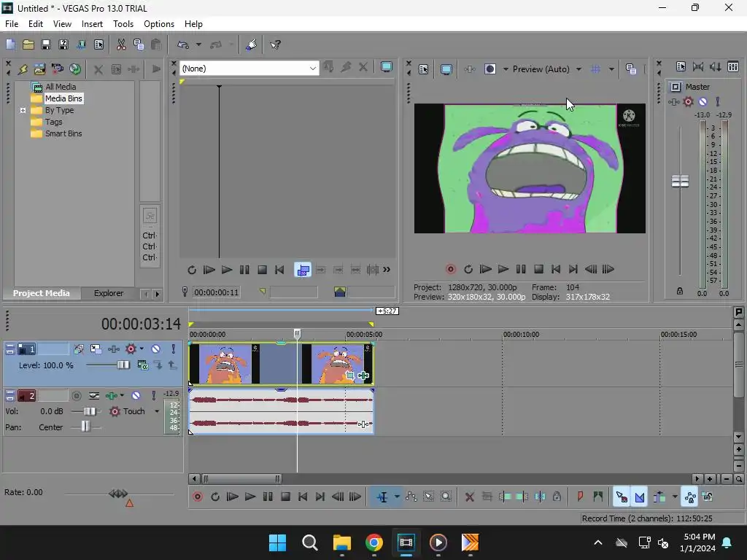This screenshot has width=747, height=560.
Task: Select the All Media tree item
Action: (61, 87)
